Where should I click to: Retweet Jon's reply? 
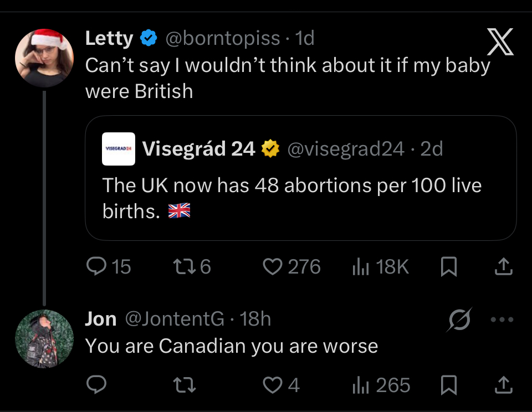tap(182, 385)
